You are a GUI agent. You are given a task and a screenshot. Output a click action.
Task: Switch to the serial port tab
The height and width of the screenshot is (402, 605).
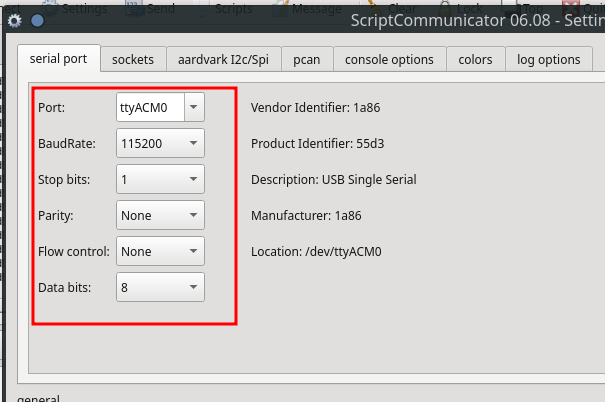pos(59,59)
